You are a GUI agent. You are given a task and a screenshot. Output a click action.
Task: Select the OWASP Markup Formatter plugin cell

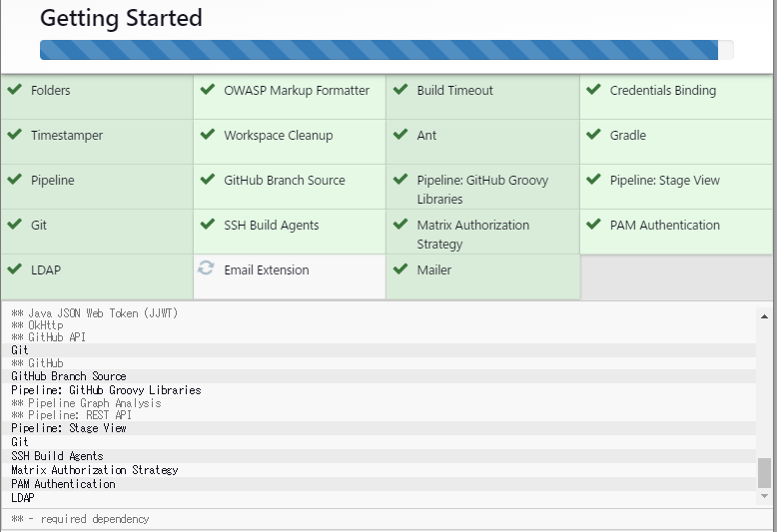coord(290,97)
